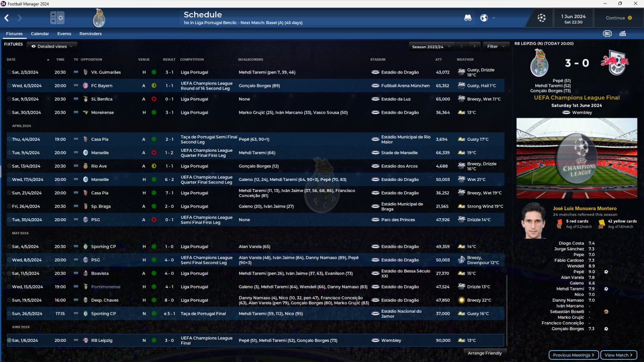Click the SL Benfica club crest

[x=86, y=99]
